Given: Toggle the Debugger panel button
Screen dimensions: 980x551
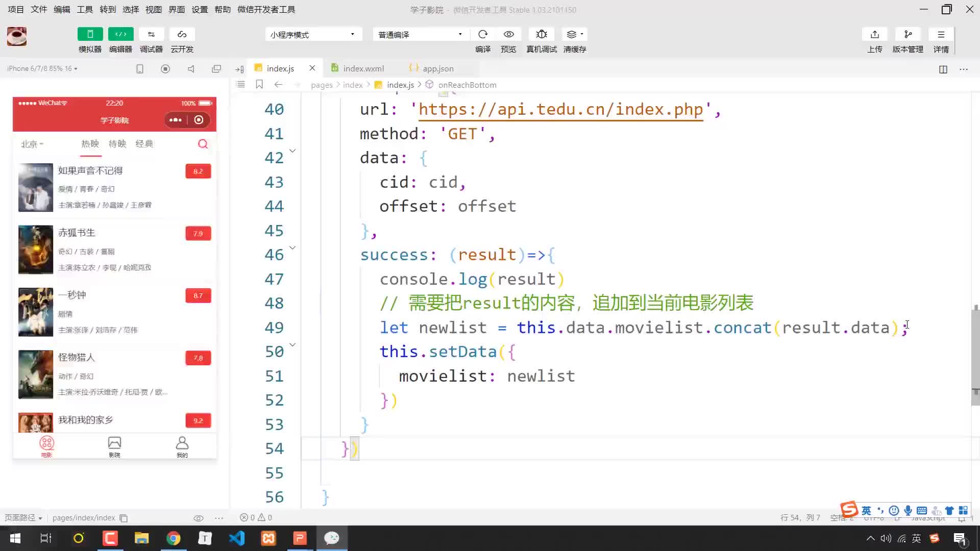Looking at the screenshot, I should [x=151, y=34].
